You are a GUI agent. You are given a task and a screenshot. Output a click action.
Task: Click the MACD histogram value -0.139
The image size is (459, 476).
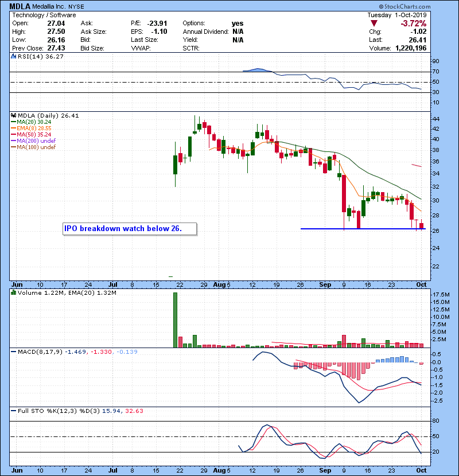[127, 352]
